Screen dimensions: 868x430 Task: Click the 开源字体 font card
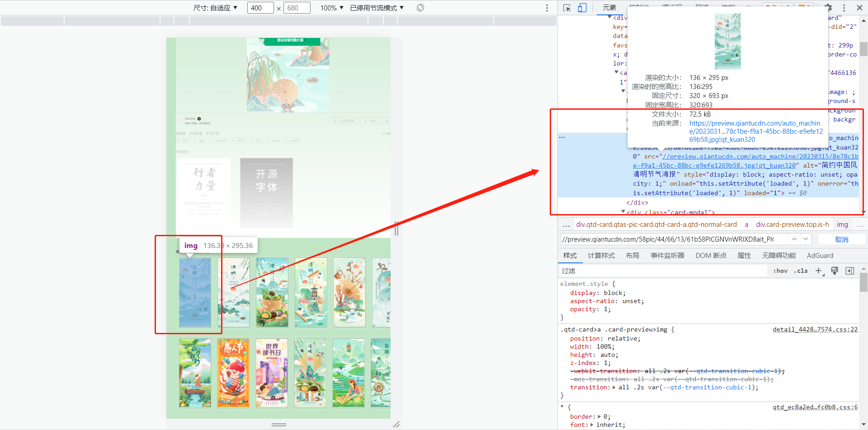266,192
